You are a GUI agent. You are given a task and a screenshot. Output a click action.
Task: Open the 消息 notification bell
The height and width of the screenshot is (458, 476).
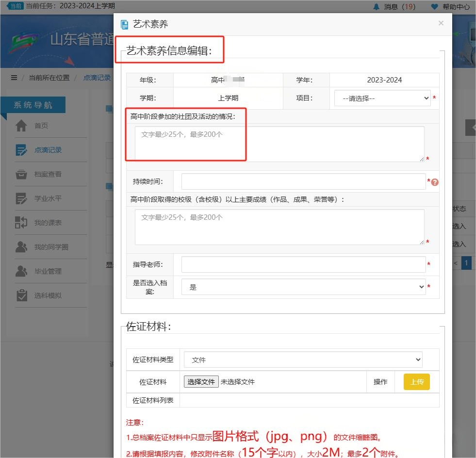click(x=377, y=7)
